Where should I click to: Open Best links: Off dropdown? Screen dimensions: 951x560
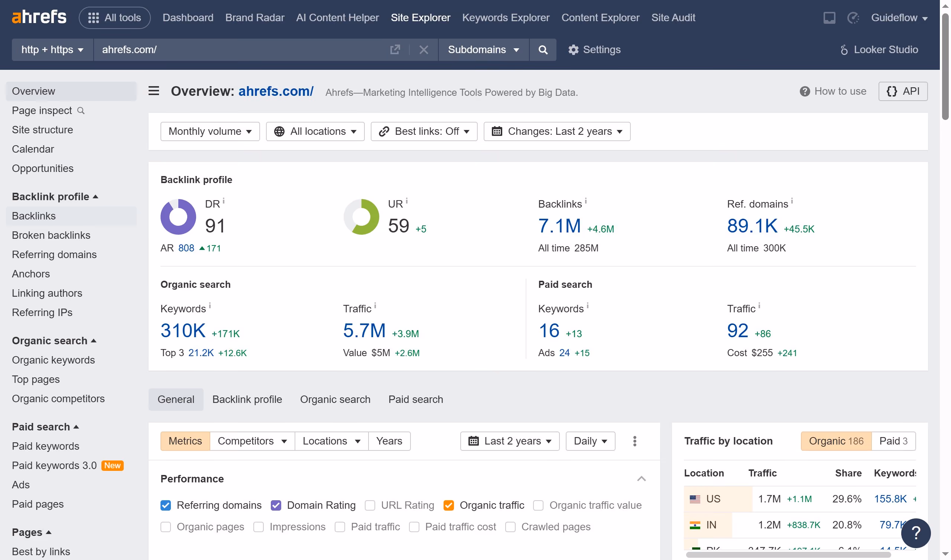[x=424, y=131]
